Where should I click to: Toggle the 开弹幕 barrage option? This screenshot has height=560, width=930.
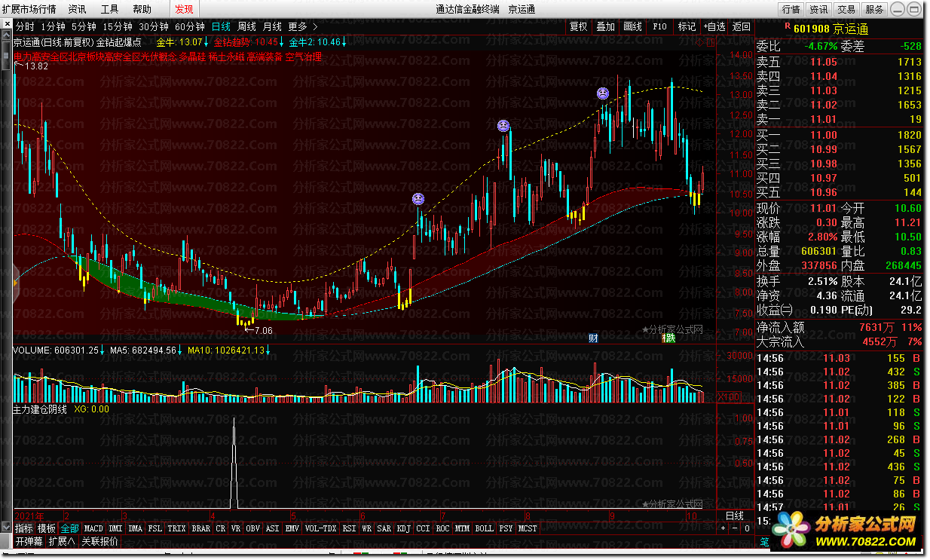pyautogui.click(x=29, y=541)
